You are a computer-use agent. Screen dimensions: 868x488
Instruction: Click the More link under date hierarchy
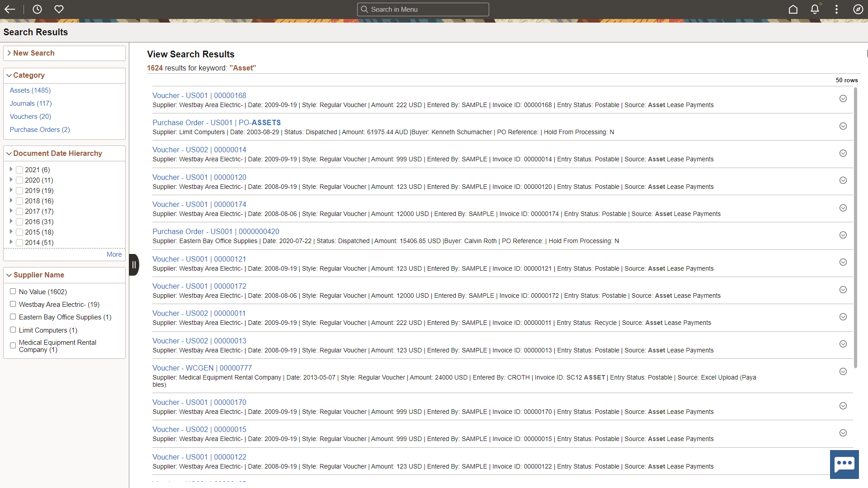click(x=113, y=254)
